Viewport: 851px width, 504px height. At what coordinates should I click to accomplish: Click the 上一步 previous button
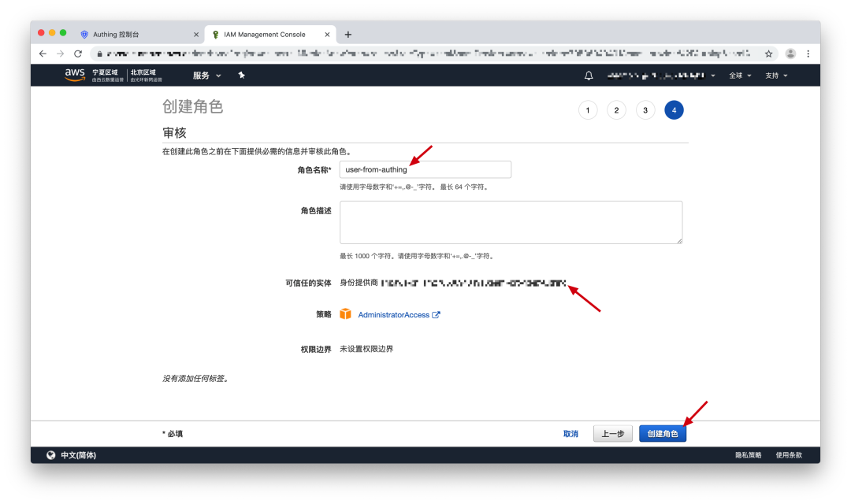tap(613, 433)
